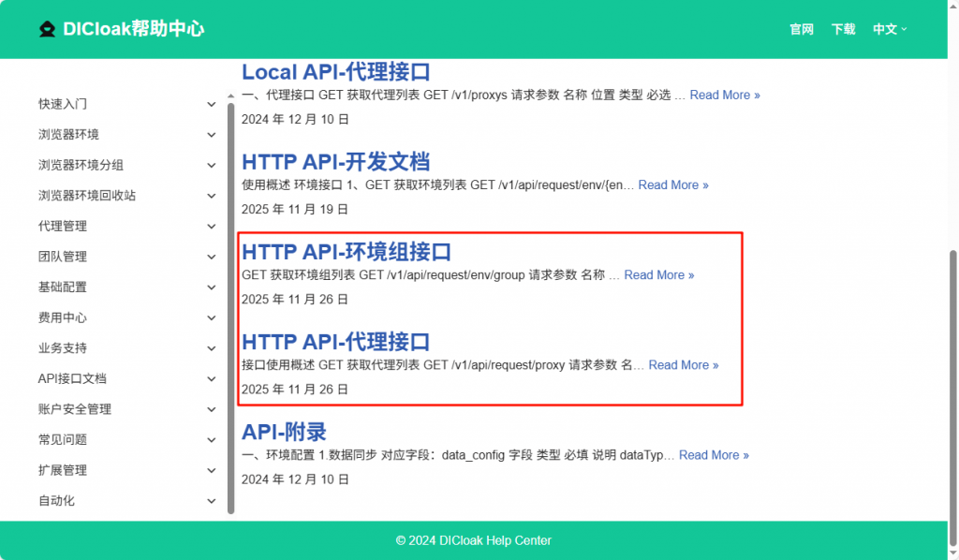Viewport: 959px width, 560px height.
Task: Open the HTTP API-环境组接口 article
Action: coord(347,251)
